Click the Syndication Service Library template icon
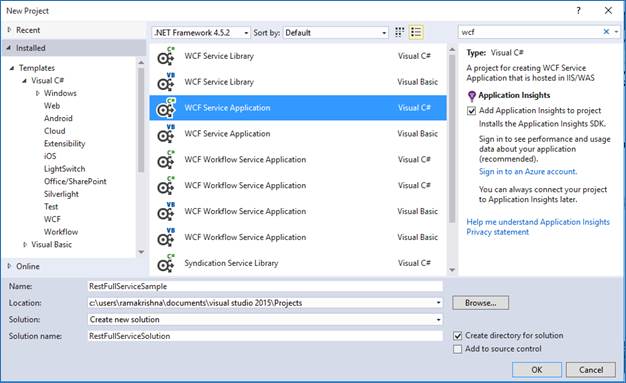The height and width of the screenshot is (383, 626). (166, 264)
